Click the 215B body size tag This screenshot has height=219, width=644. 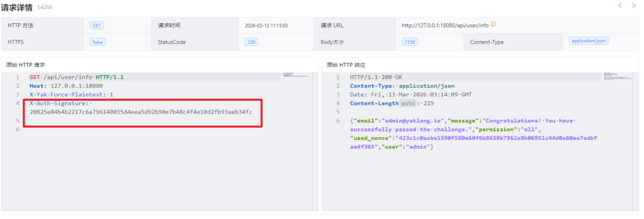pyautogui.click(x=409, y=42)
